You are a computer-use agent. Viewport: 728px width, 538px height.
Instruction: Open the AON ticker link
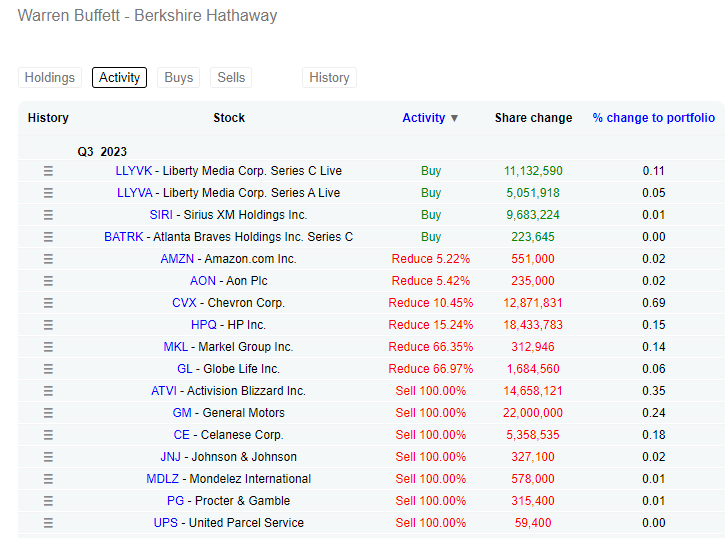pos(203,281)
